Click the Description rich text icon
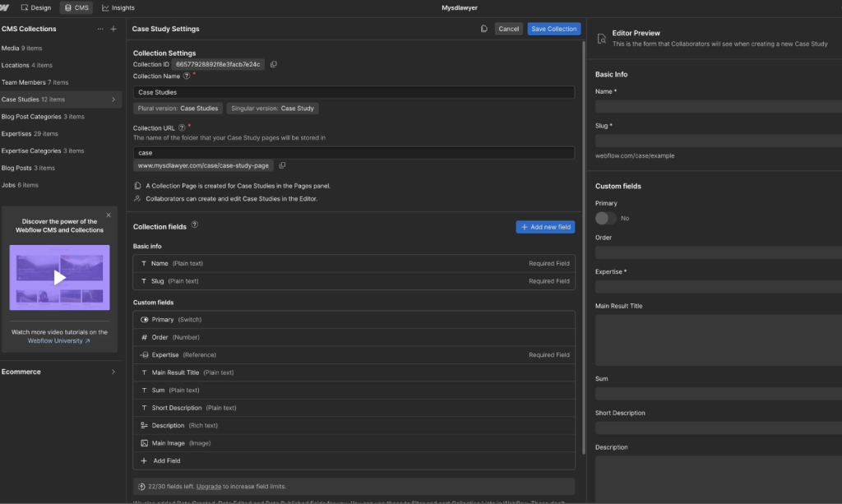The height and width of the screenshot is (504, 842). 144,426
